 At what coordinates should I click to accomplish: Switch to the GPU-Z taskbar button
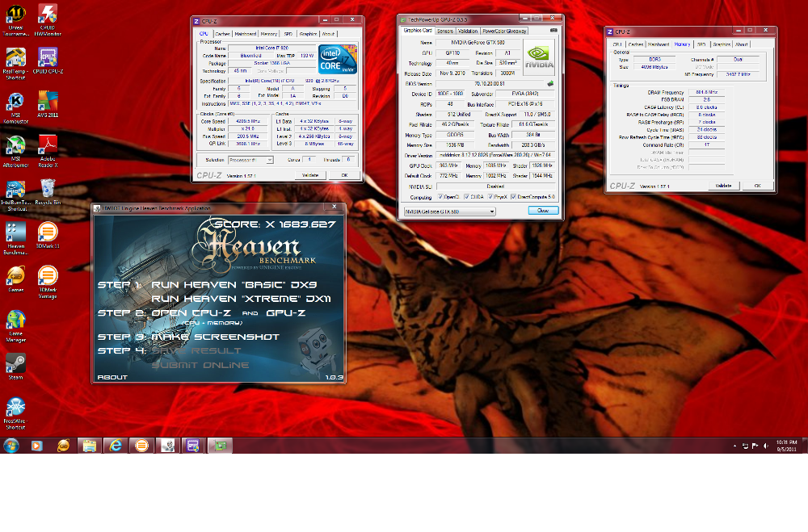(x=220, y=446)
